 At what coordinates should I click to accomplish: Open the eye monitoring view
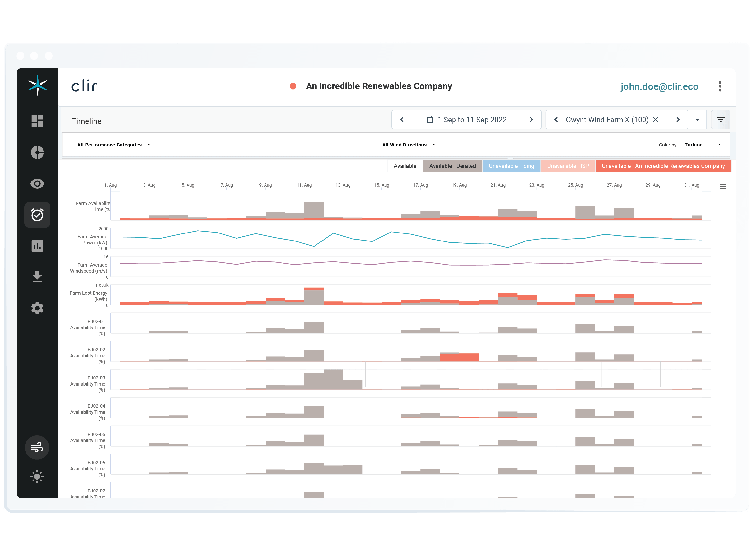pos(37,183)
